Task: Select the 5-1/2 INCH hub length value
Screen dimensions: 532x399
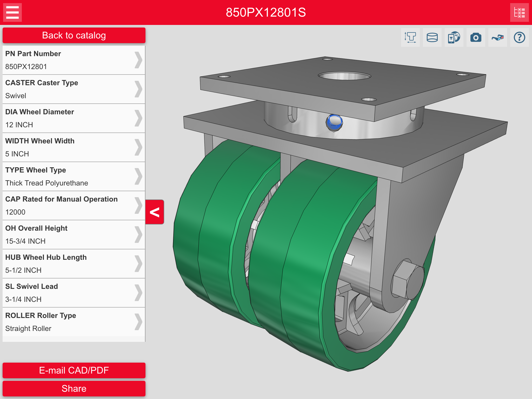Action: pyautogui.click(x=23, y=270)
